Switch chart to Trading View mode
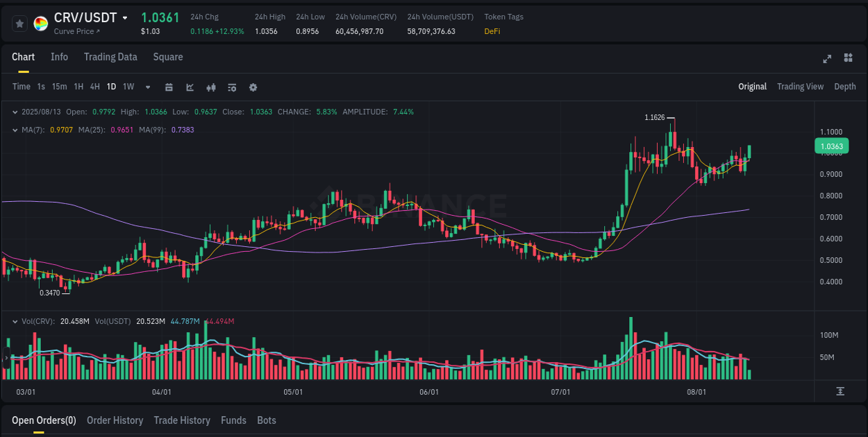The height and width of the screenshot is (437, 868). (800, 87)
